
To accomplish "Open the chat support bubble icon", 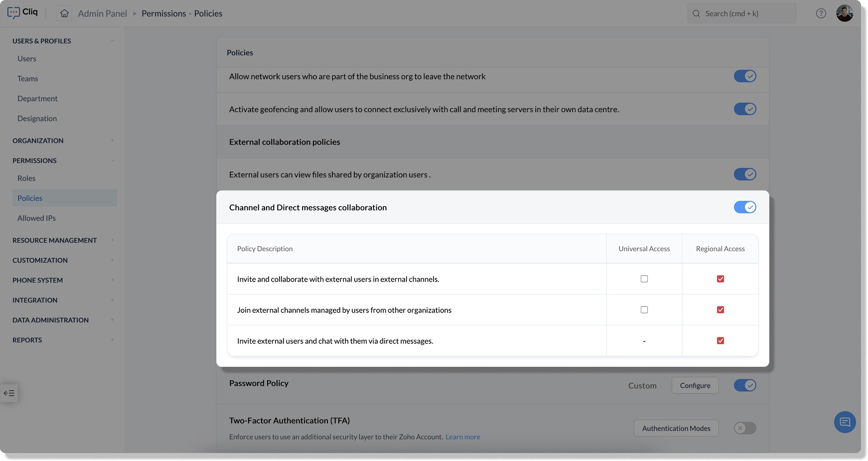I will (845, 422).
